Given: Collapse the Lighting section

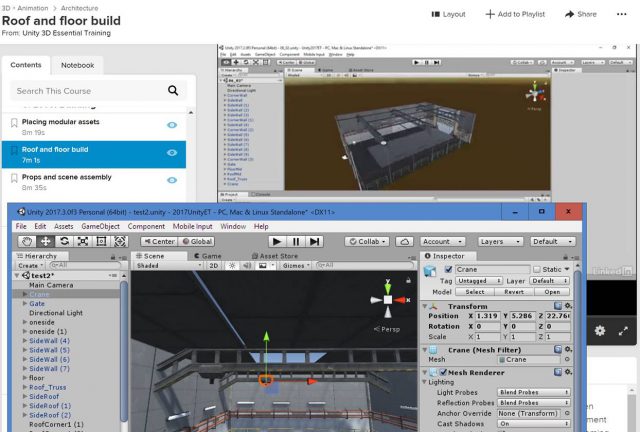Looking at the screenshot, I should 424,382.
